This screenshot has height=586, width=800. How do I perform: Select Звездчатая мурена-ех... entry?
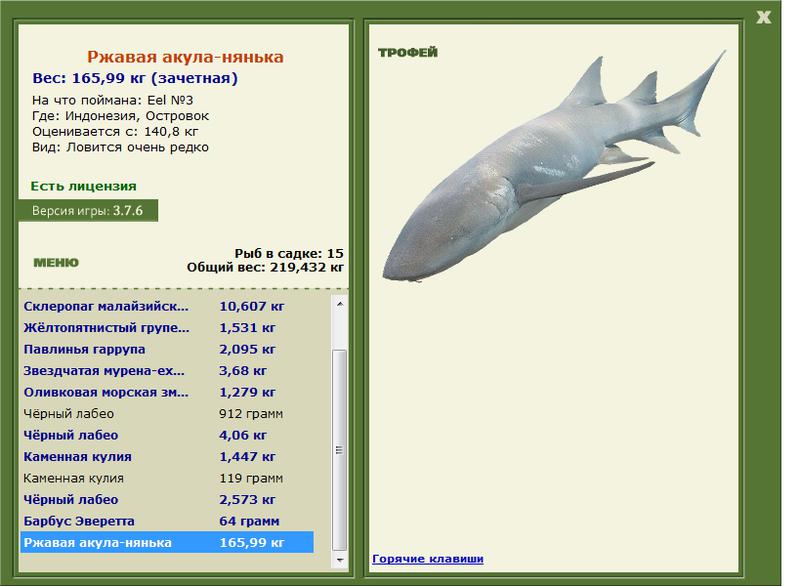click(x=167, y=371)
